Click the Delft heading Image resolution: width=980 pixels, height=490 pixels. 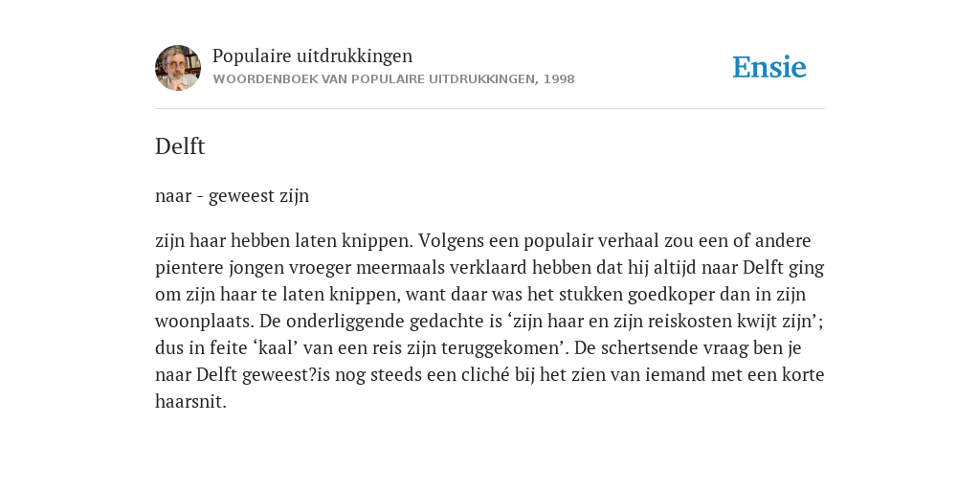(x=180, y=146)
